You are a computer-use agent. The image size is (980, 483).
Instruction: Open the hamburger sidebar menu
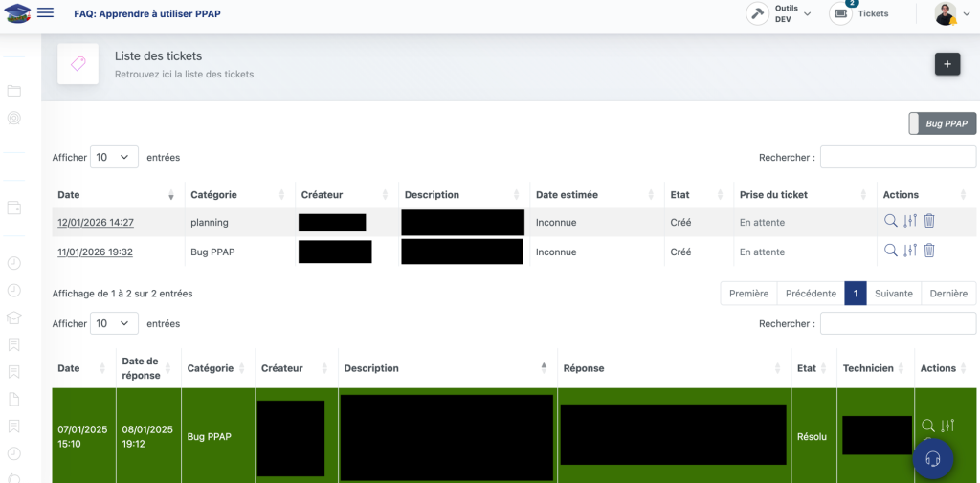pos(45,13)
